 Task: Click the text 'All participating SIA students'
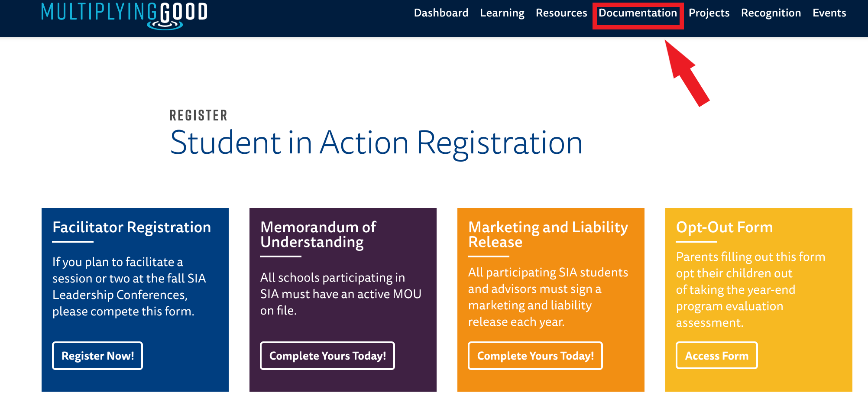pyautogui.click(x=548, y=273)
